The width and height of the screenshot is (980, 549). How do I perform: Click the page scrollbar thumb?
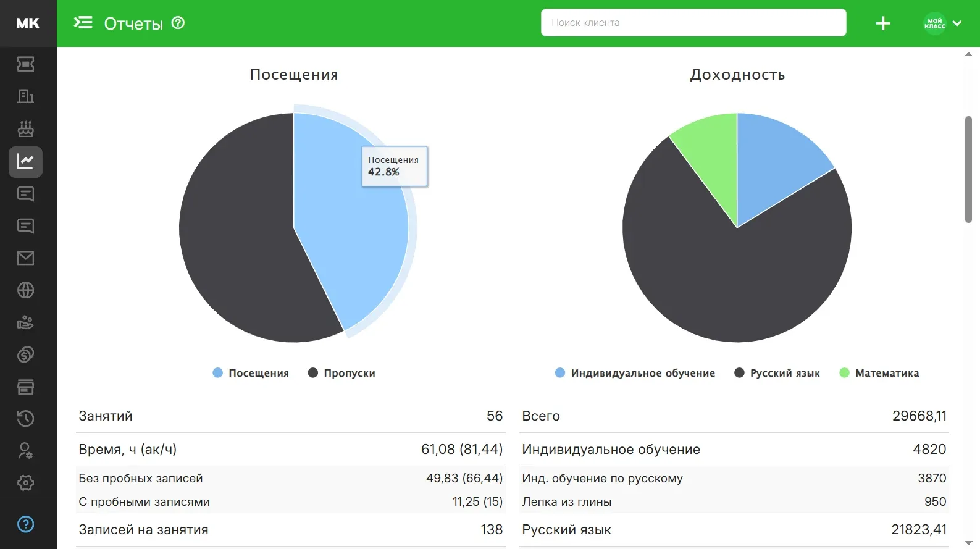coord(968,169)
